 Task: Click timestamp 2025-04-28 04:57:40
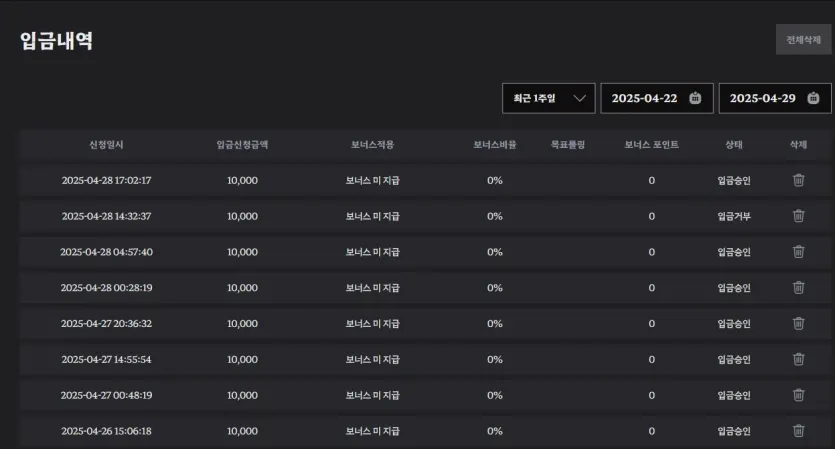107,252
